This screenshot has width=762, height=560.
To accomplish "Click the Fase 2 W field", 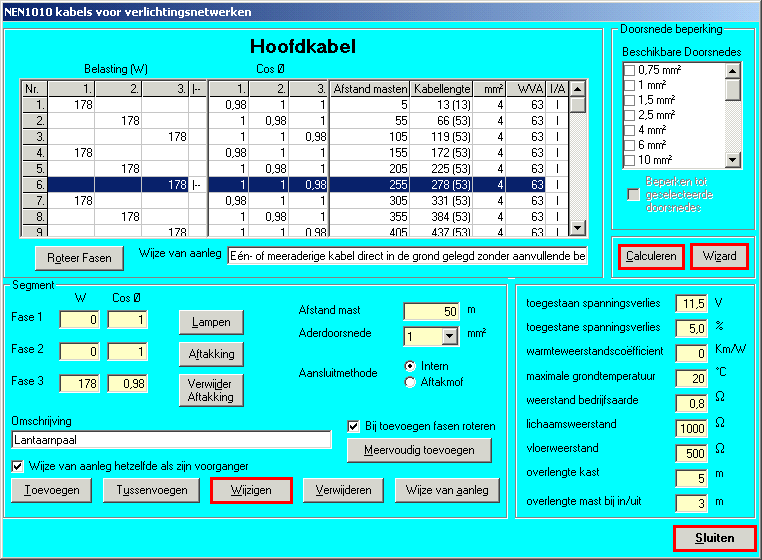I will click(79, 352).
